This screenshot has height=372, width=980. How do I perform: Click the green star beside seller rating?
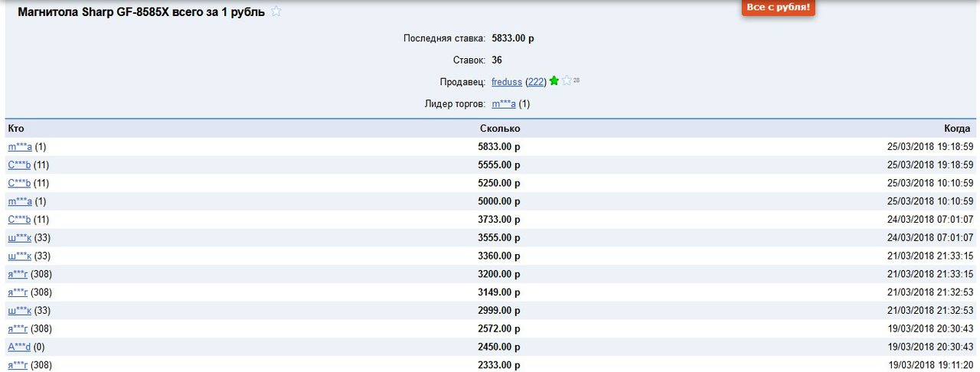click(554, 81)
